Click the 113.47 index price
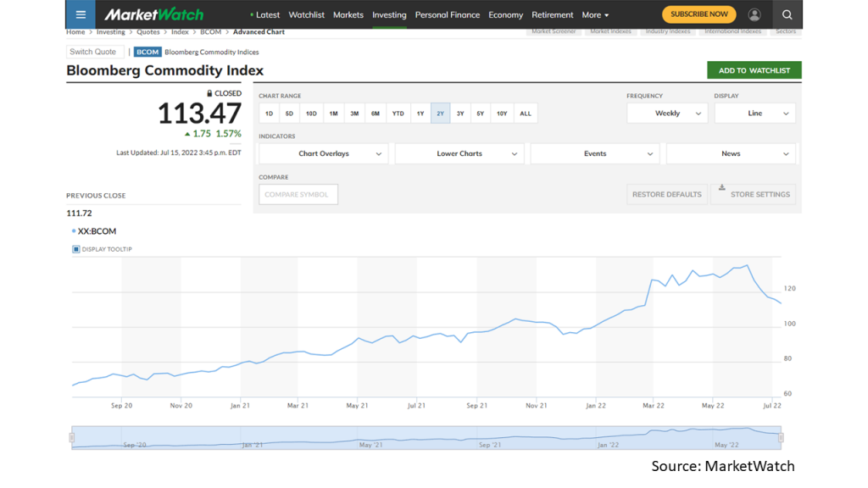Screen dimensions: 868x488 (x=200, y=114)
